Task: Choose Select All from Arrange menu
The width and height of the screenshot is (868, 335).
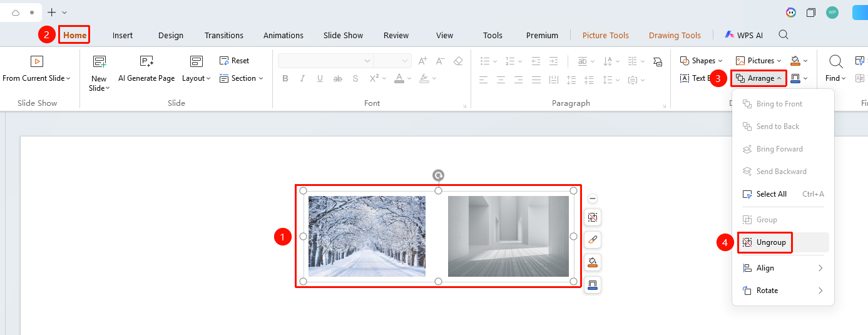Action: click(782, 194)
